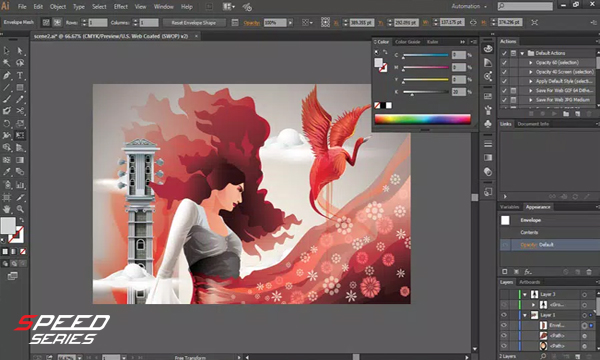Expand the Opacity 40 Screen action

click(x=531, y=72)
